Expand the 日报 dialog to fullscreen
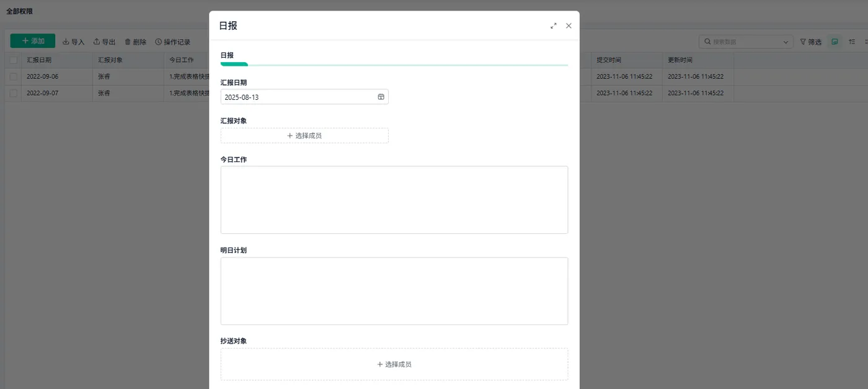Screen dimensions: 868x389 [x=554, y=26]
